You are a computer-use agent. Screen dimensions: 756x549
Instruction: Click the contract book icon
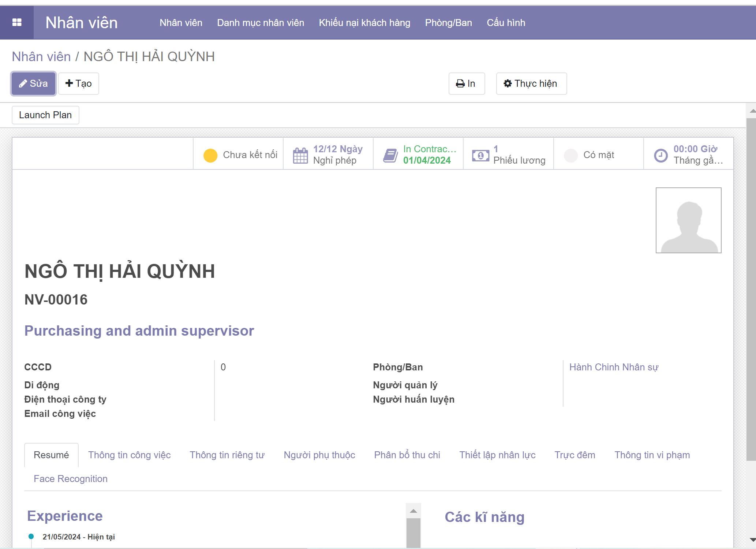pos(390,155)
